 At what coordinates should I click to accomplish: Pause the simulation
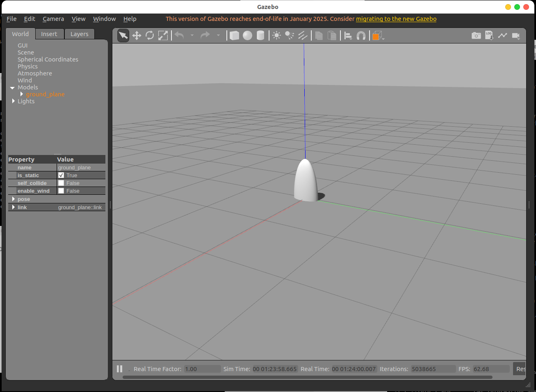120,369
